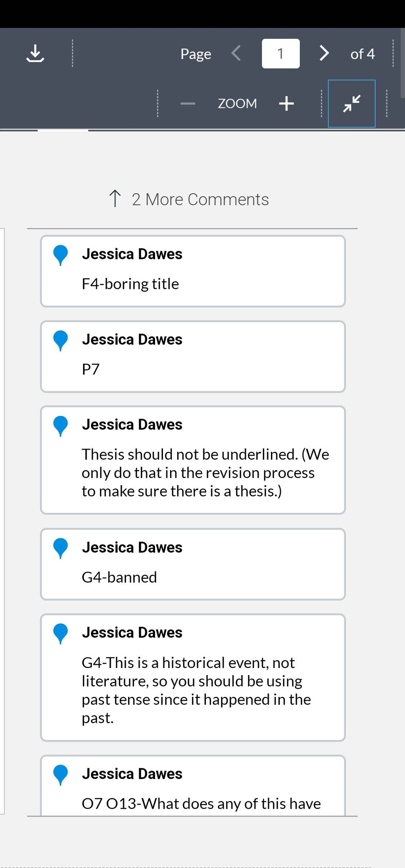Click the pin icon on F4-boring title comment

click(x=61, y=255)
